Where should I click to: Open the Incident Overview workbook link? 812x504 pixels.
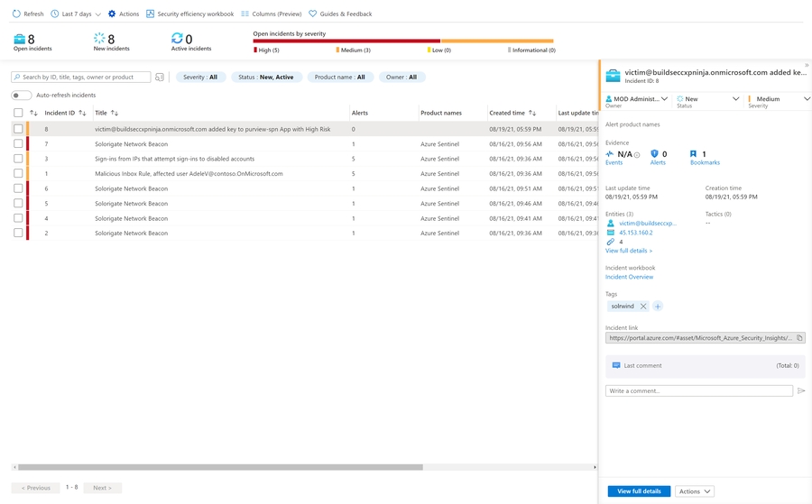tap(629, 277)
